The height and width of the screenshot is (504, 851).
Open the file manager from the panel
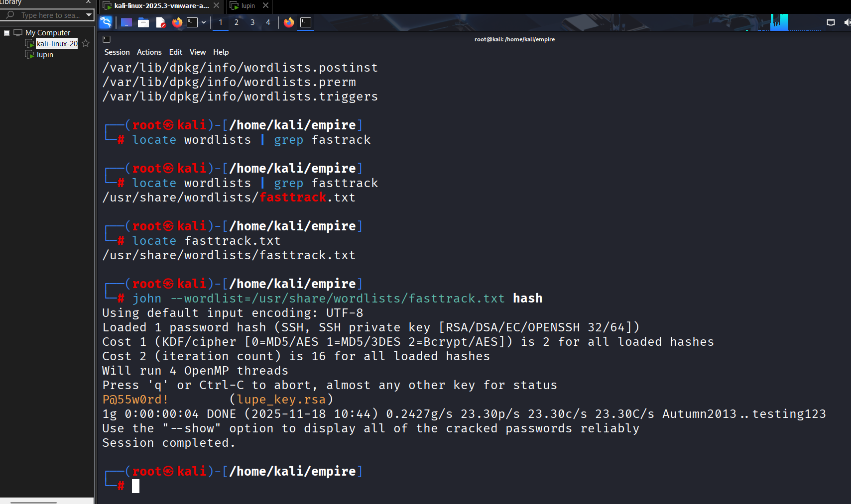[143, 22]
